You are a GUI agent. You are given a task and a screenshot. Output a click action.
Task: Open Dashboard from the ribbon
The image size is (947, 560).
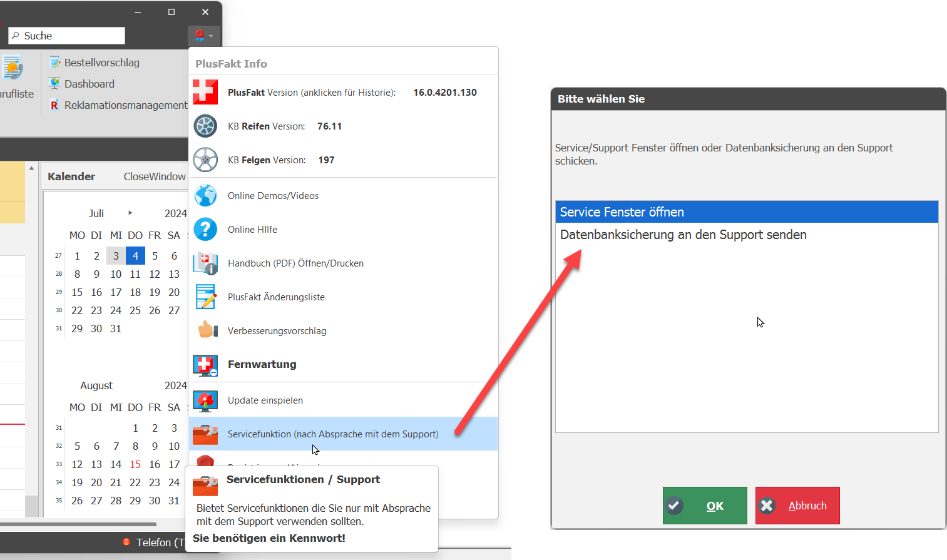82,83
